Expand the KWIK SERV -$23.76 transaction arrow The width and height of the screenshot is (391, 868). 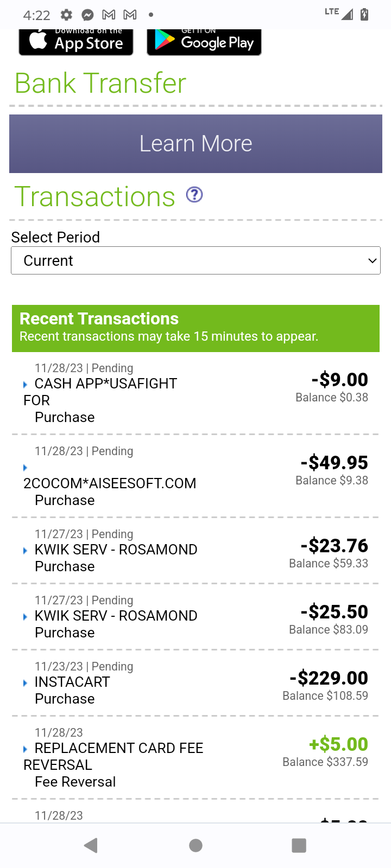26,551
